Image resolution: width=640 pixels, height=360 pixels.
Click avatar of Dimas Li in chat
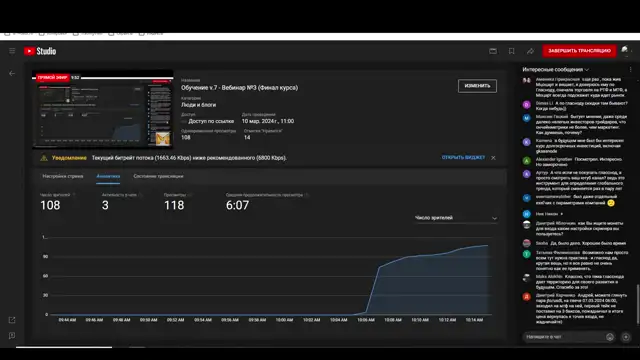527,104
